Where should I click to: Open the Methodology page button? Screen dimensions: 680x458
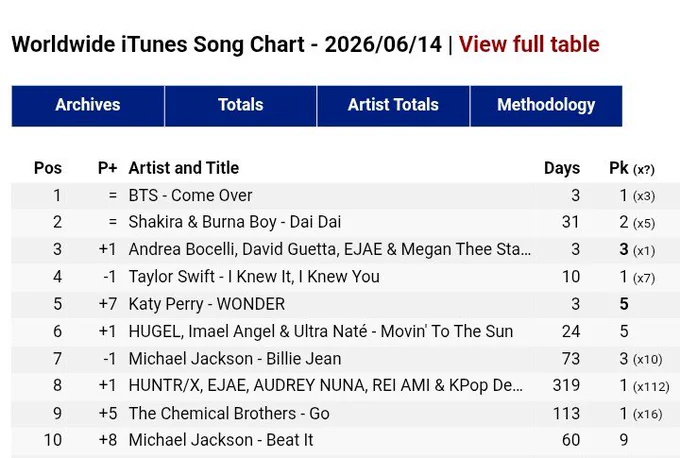[546, 106]
